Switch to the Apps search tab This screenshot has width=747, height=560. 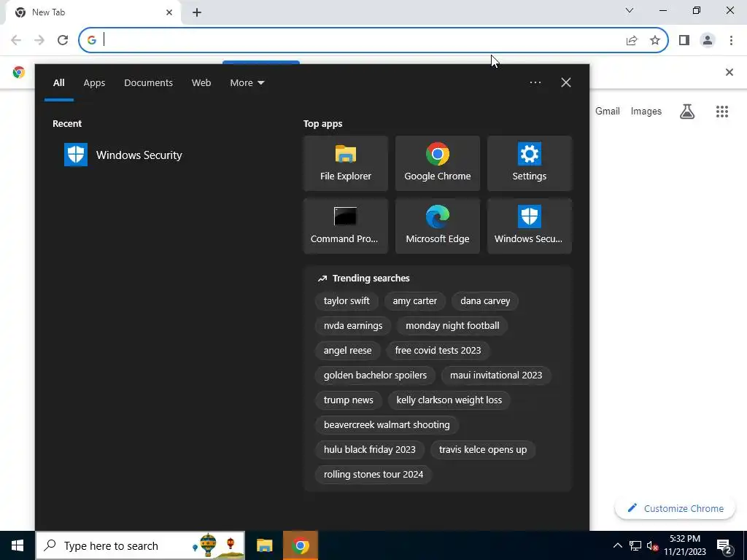click(x=94, y=83)
